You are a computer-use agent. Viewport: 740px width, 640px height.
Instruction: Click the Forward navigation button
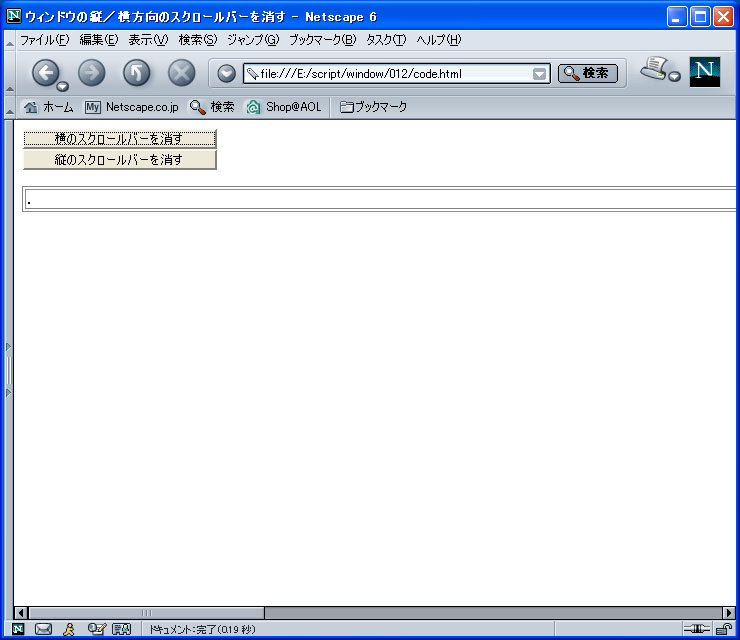click(91, 72)
